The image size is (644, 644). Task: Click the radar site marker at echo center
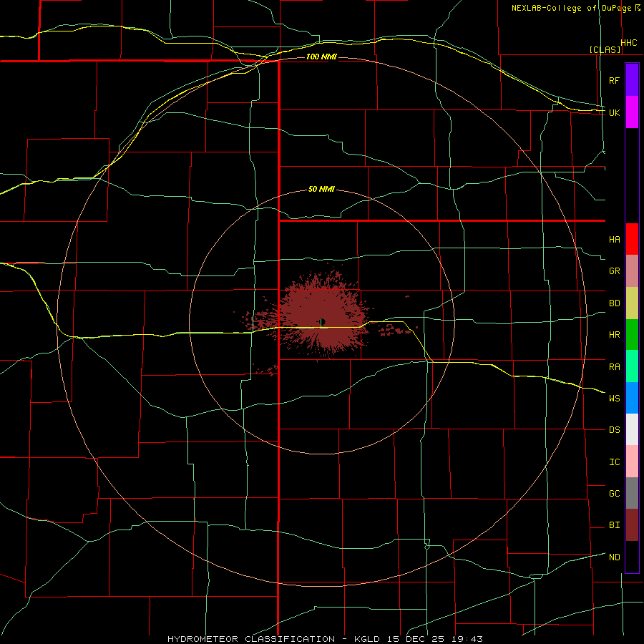322,321
